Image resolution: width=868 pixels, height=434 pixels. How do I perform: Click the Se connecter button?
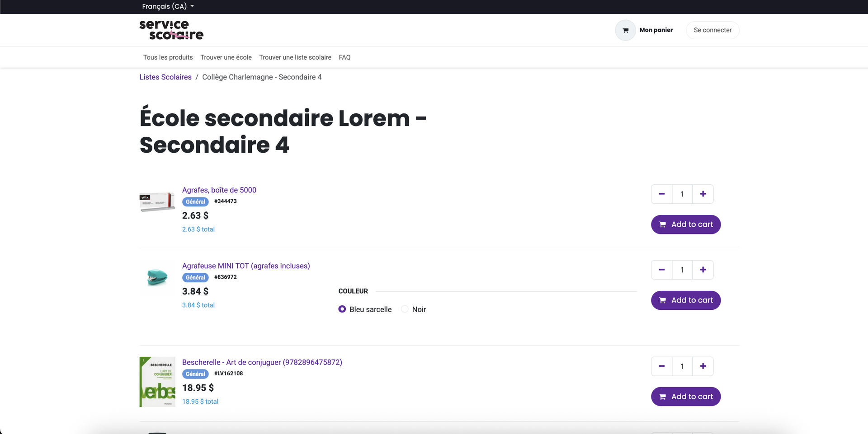click(712, 30)
